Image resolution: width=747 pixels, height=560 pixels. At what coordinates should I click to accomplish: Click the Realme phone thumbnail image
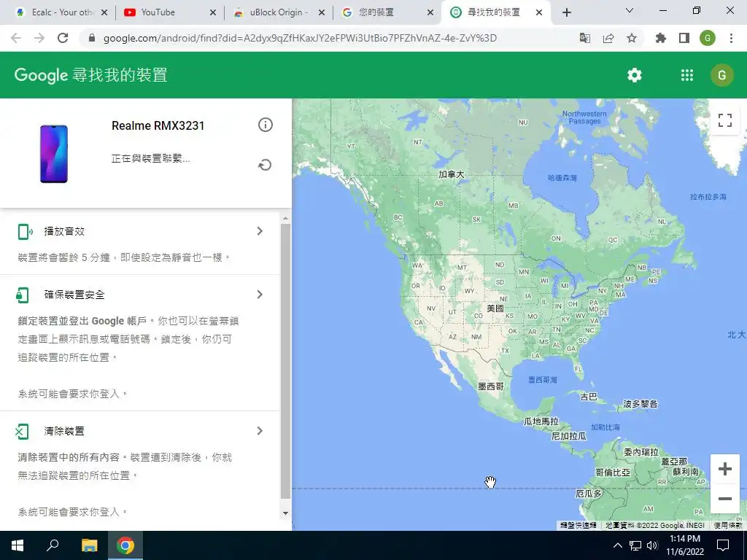pos(54,154)
